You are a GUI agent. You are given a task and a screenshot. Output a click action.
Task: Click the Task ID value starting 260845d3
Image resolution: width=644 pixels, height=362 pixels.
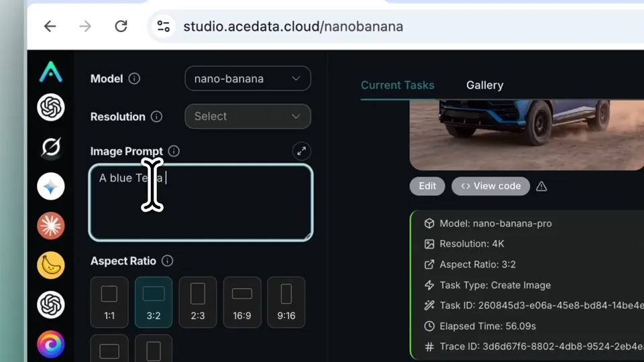561,306
